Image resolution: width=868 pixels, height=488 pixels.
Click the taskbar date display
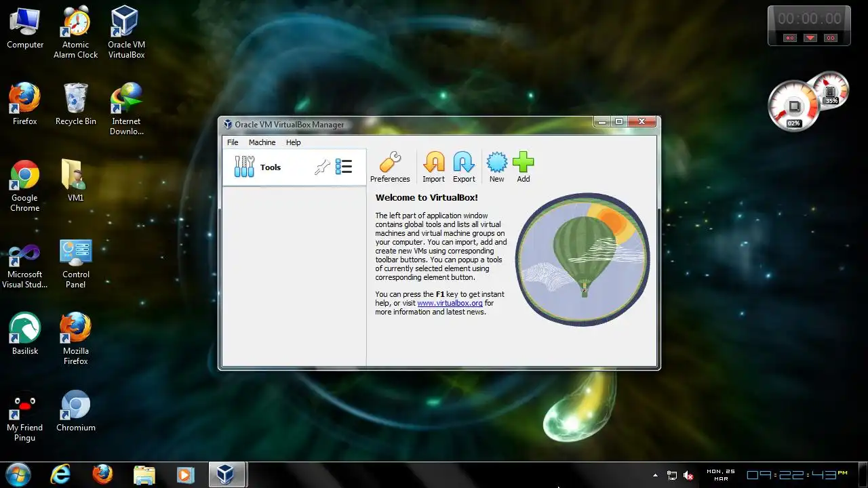coord(720,474)
